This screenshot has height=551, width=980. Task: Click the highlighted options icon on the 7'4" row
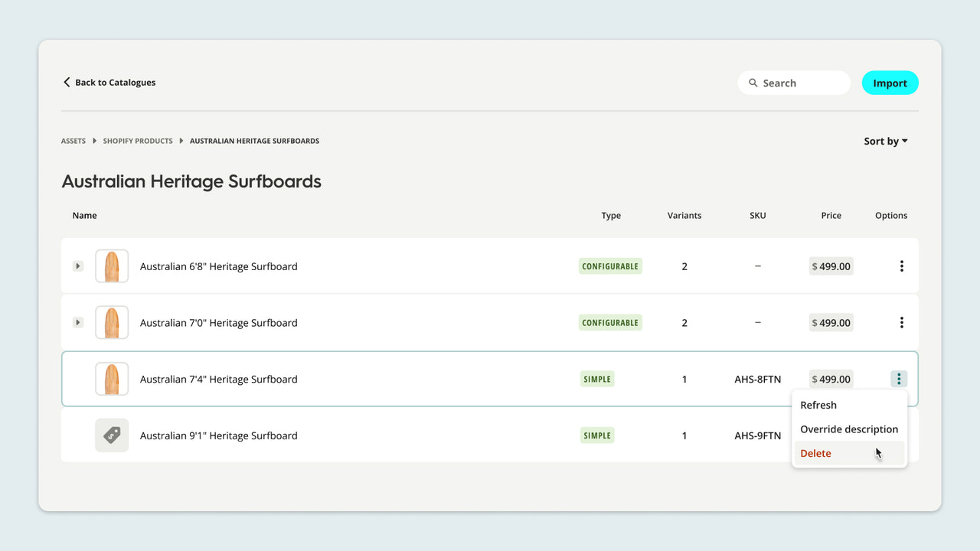click(x=898, y=378)
